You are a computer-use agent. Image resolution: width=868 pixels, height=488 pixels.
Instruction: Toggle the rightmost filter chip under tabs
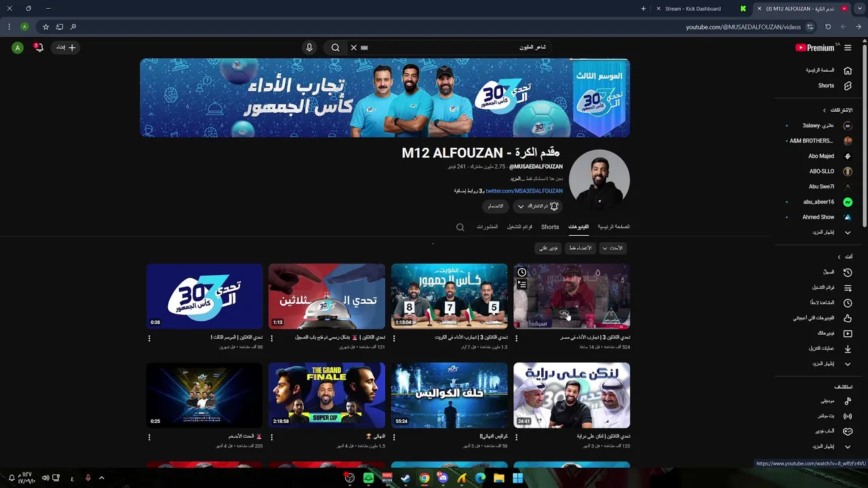click(x=612, y=248)
